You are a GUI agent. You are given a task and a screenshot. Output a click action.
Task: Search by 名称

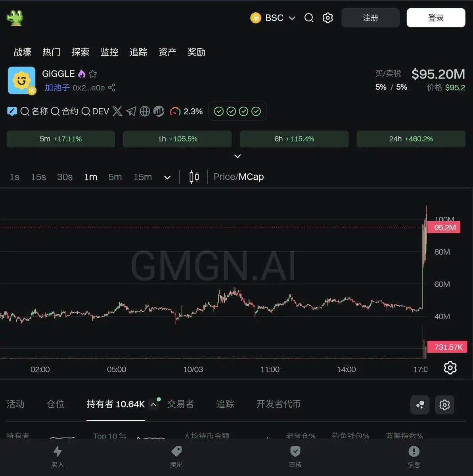(x=34, y=111)
